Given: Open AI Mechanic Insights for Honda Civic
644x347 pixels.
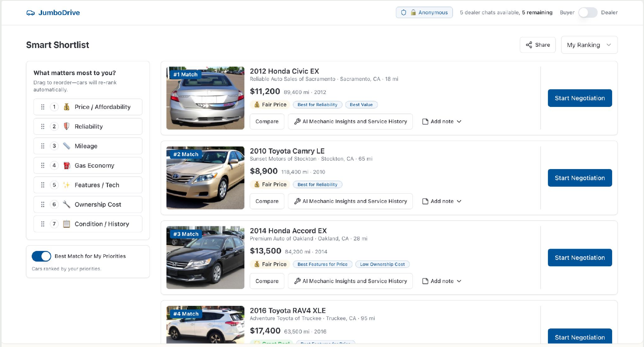Looking at the screenshot, I should (x=350, y=121).
